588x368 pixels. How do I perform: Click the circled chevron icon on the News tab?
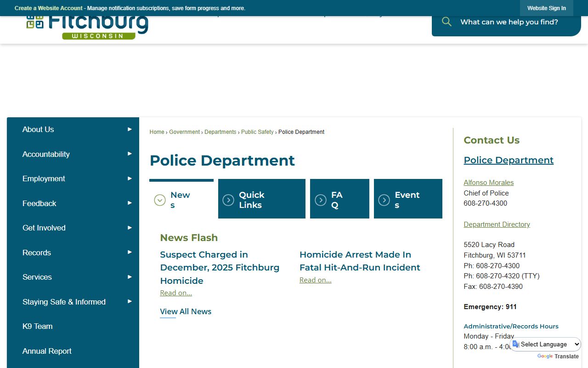pos(160,200)
